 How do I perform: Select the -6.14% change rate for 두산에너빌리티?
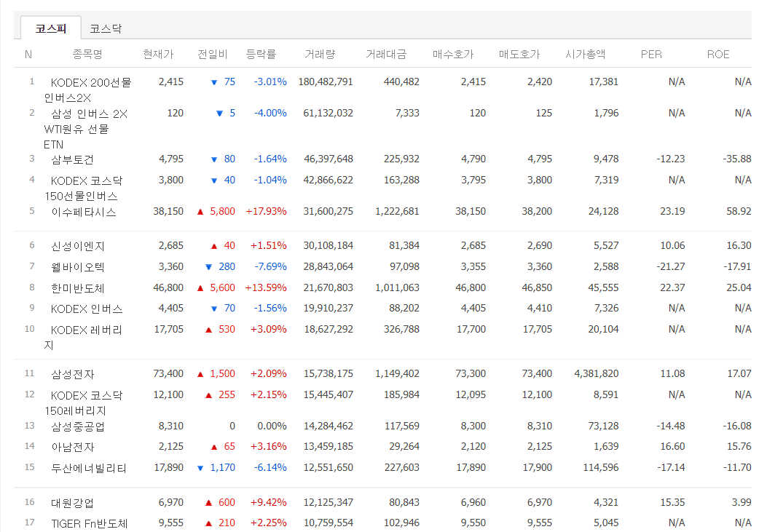[270, 467]
